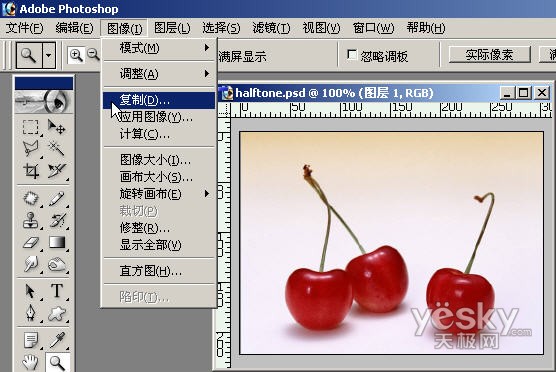Select the Magic Wand tool
556x372 pixels.
pos(57,149)
